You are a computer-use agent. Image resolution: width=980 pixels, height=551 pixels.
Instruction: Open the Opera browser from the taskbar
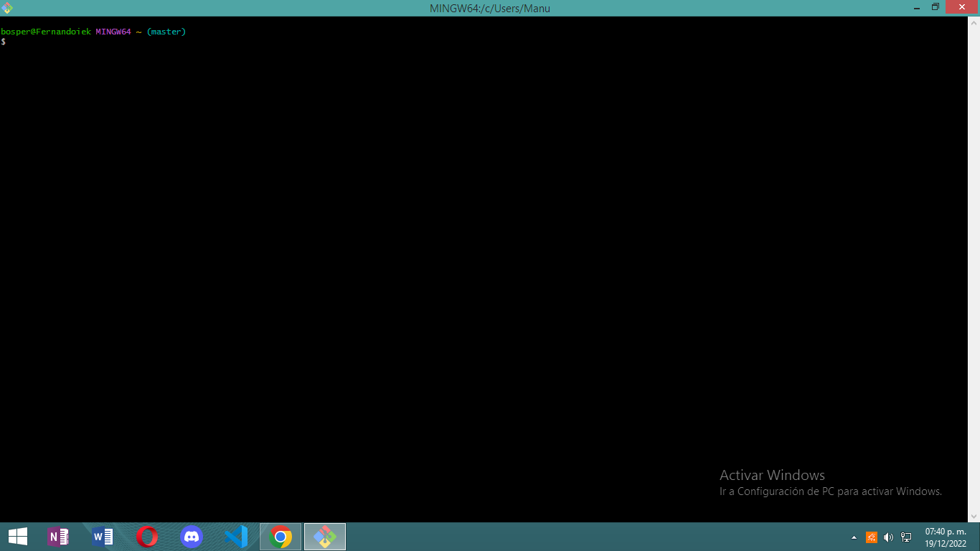147,537
